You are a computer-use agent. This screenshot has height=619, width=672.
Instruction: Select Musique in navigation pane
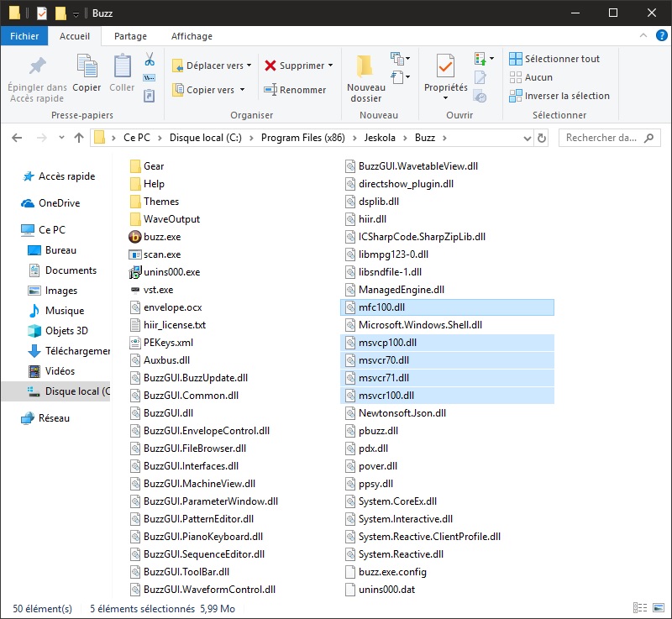pyautogui.click(x=56, y=311)
